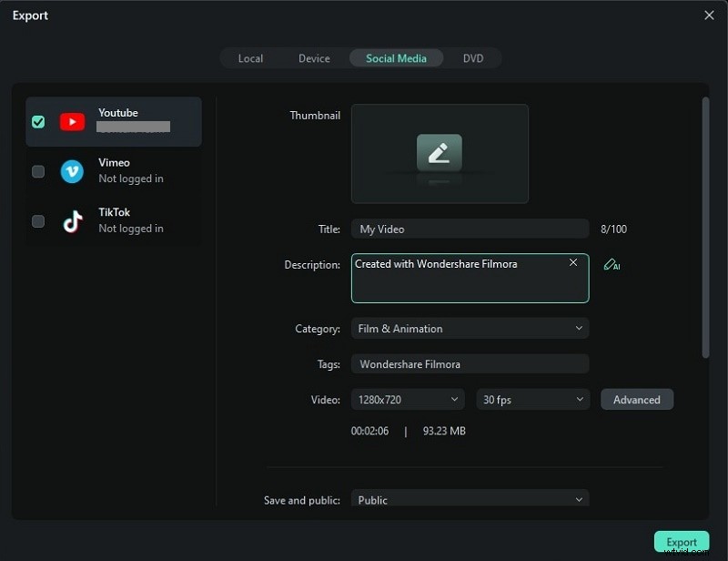728x561 pixels.
Task: Select the DVD tab
Action: click(x=473, y=57)
